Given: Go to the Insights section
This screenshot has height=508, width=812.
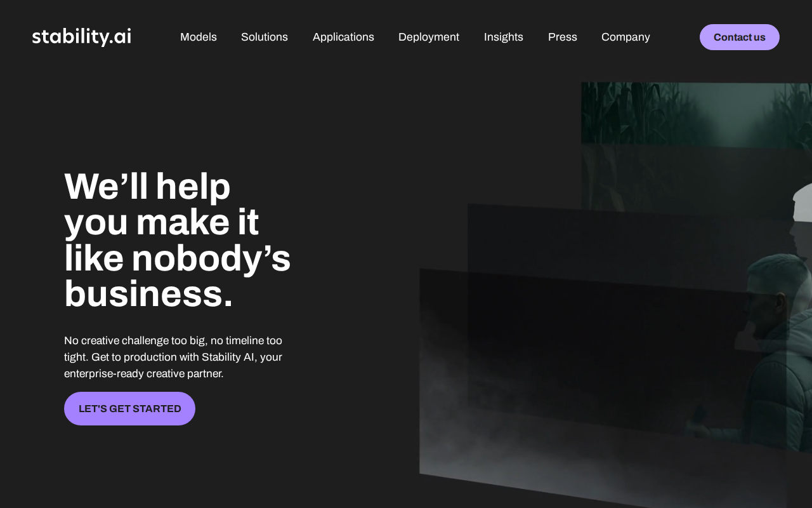Looking at the screenshot, I should click(x=504, y=37).
